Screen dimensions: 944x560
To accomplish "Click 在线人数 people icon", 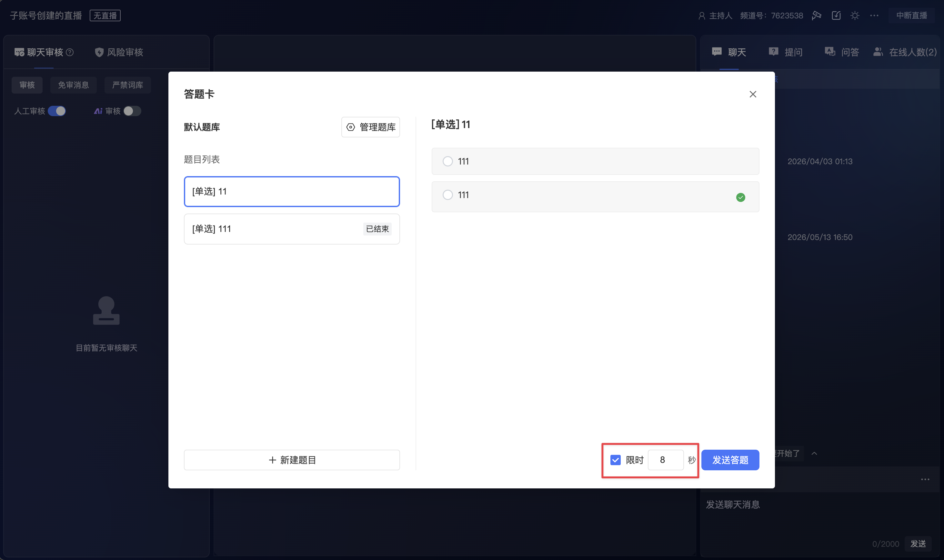I will tap(878, 52).
